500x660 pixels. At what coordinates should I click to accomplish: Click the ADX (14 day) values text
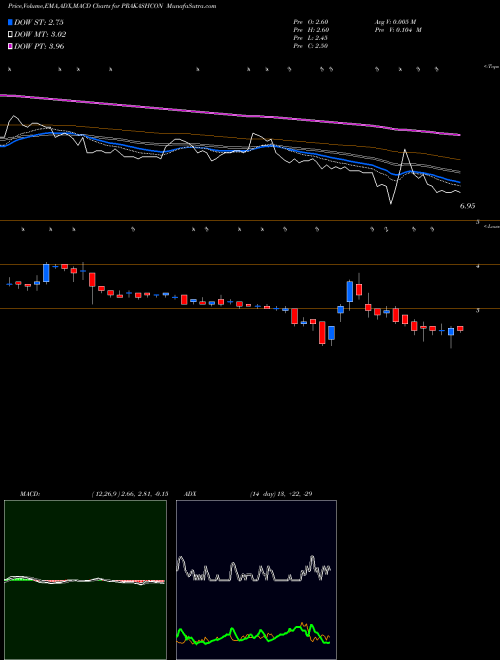[x=281, y=494]
